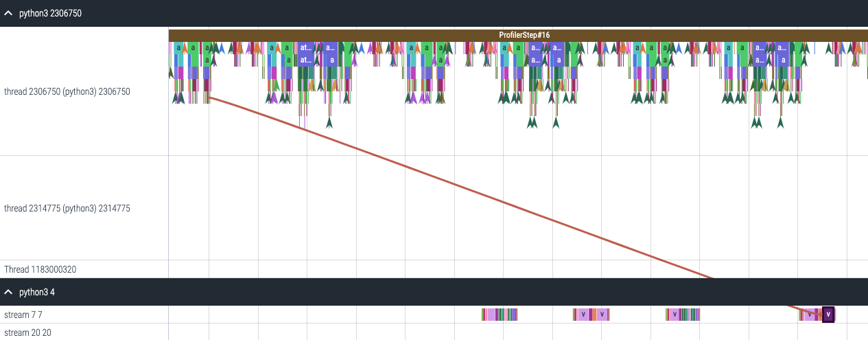Select the Thread 1183000320 track label
Screen dimensions: 868x340
[40, 269]
